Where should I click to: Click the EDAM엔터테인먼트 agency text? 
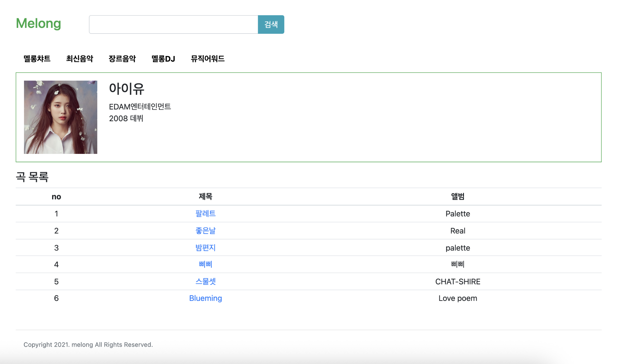tap(141, 106)
